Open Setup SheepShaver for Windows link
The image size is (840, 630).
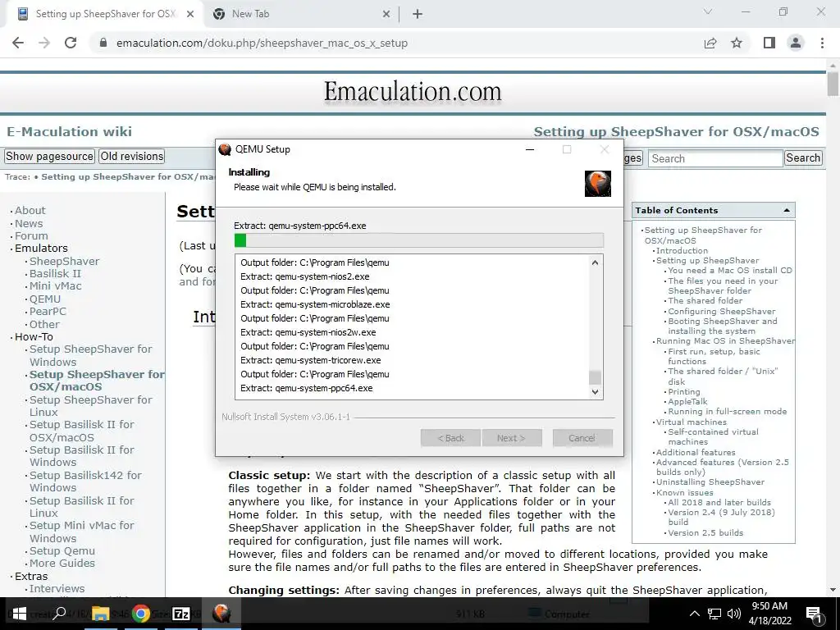[x=90, y=355]
